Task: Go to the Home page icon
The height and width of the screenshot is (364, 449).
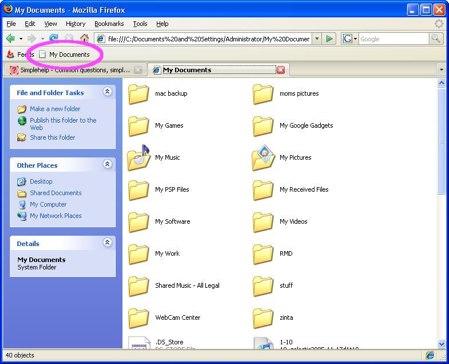Action: click(84, 38)
